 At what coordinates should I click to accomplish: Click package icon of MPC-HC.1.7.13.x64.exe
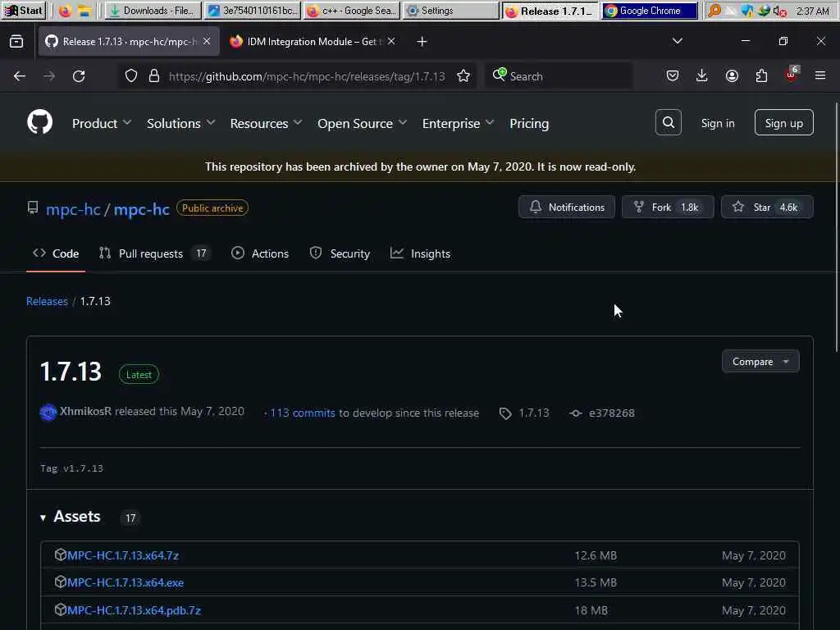pyautogui.click(x=60, y=582)
